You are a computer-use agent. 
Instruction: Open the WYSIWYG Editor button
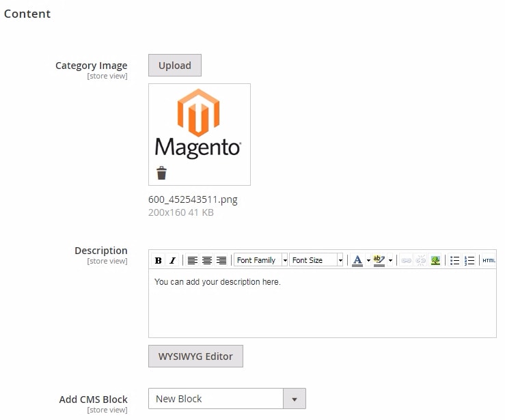tap(195, 356)
